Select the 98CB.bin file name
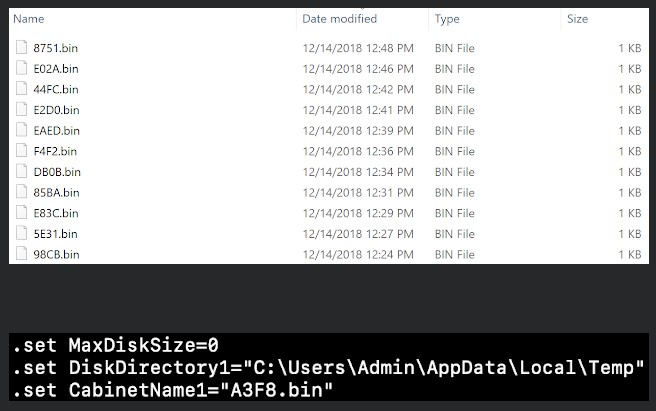This screenshot has height=411, width=656. (x=56, y=254)
